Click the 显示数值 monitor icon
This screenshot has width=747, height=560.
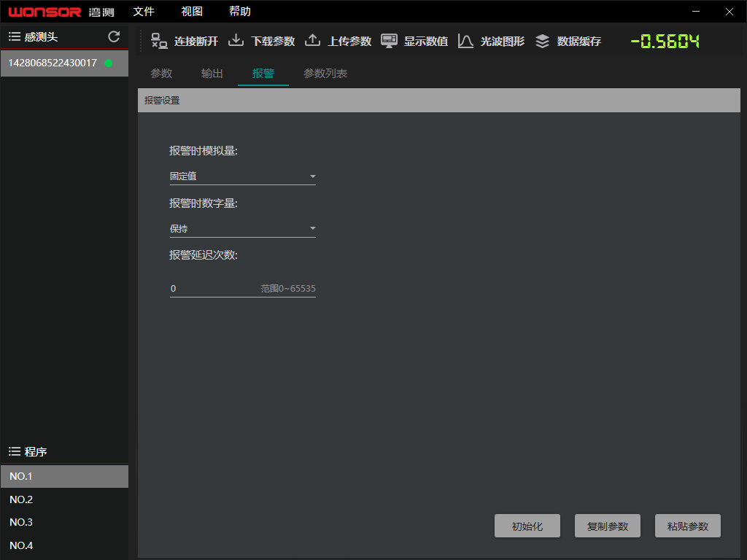click(389, 41)
